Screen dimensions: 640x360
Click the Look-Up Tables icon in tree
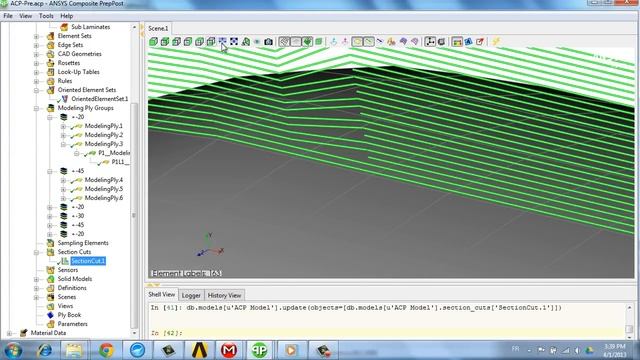[x=51, y=72]
